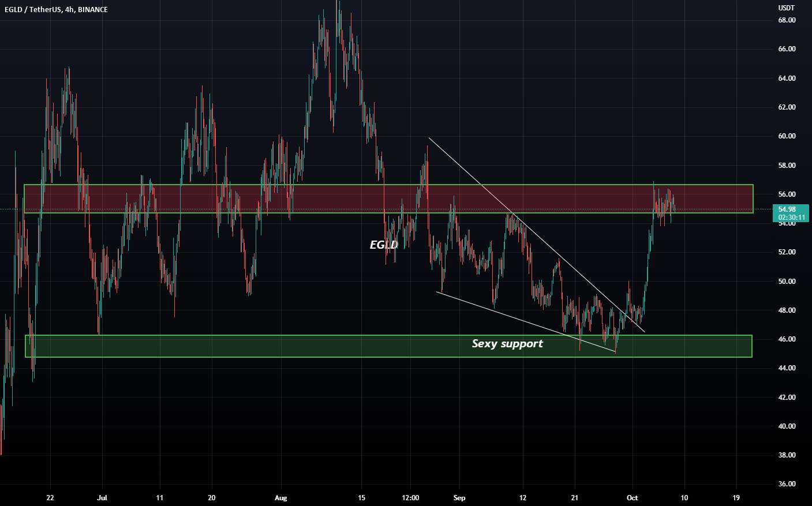Click the 62.00 price axis label
The image size is (812, 506).
click(787, 107)
